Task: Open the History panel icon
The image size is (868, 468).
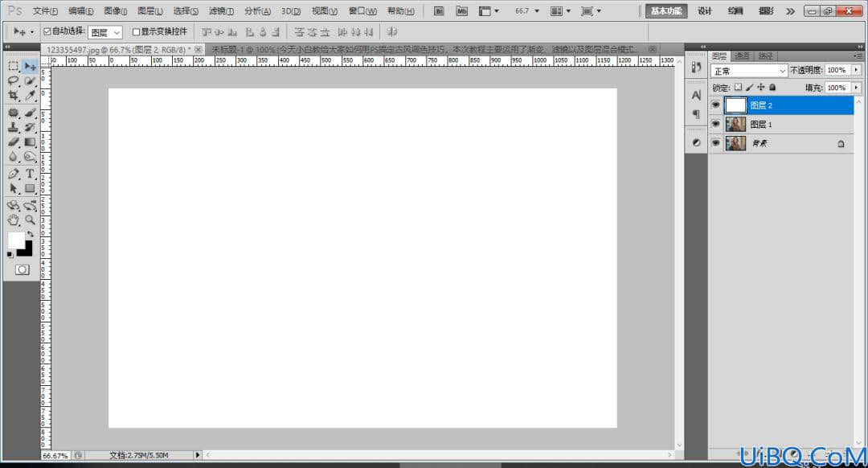Action: [696, 68]
